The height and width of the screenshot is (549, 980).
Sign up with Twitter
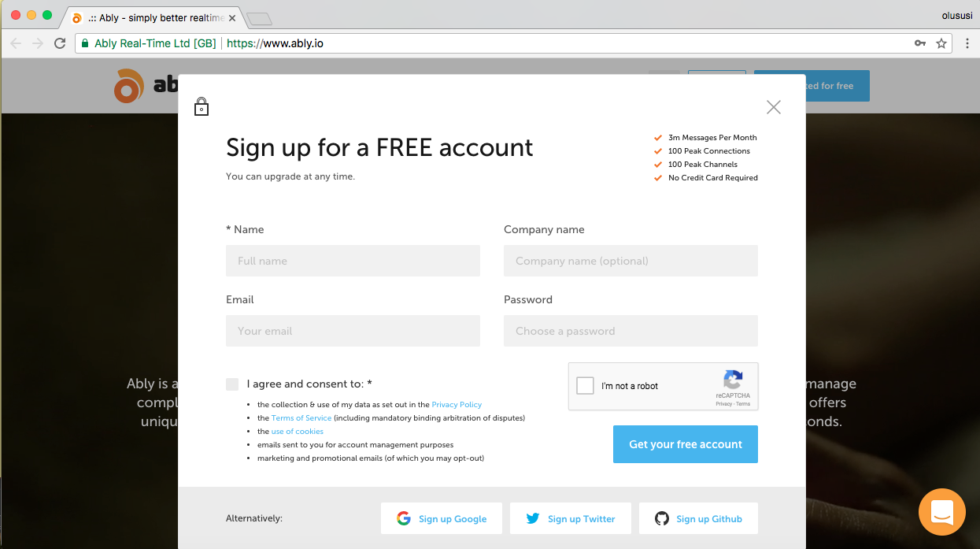tap(570, 518)
